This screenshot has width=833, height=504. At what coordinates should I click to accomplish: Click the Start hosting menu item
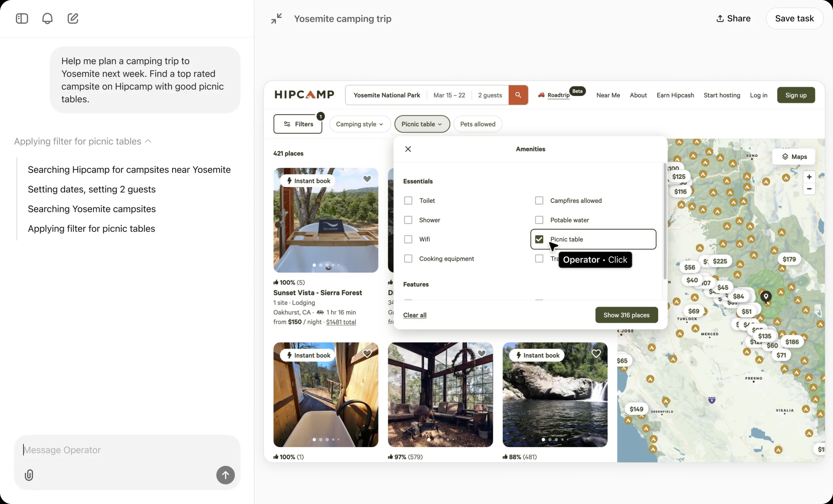(722, 95)
